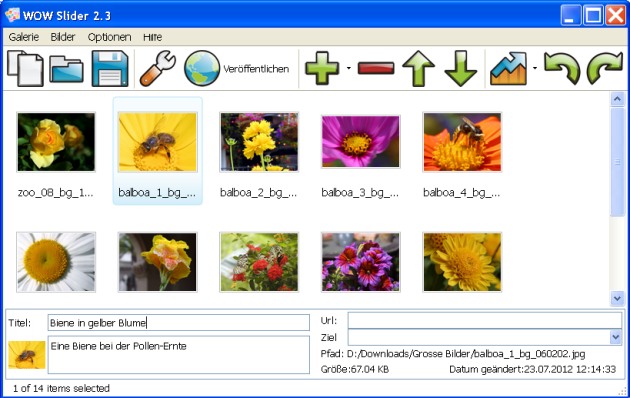Select the balboa_3_bg purple flower thumbnail

(x=361, y=142)
